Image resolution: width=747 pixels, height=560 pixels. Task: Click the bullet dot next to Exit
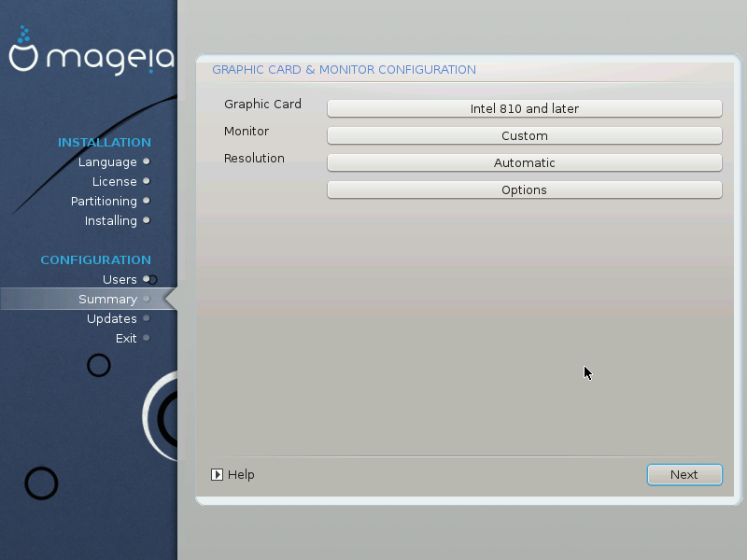[147, 338]
